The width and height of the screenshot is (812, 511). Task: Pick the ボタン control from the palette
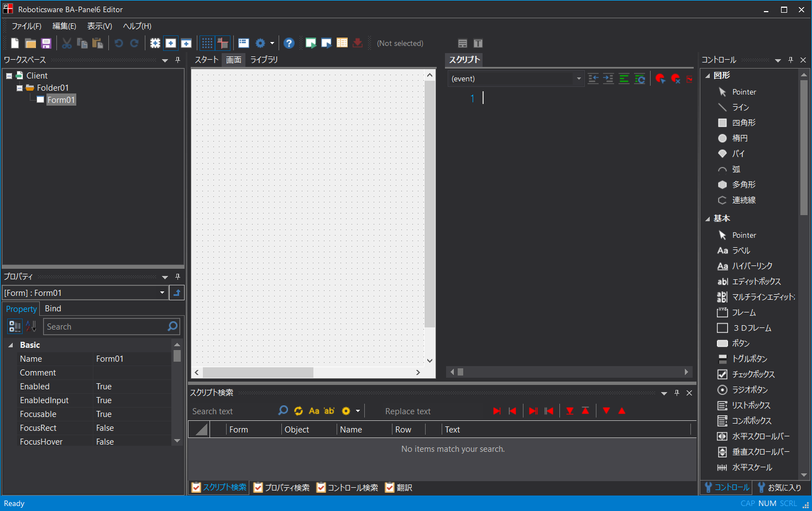pos(740,343)
